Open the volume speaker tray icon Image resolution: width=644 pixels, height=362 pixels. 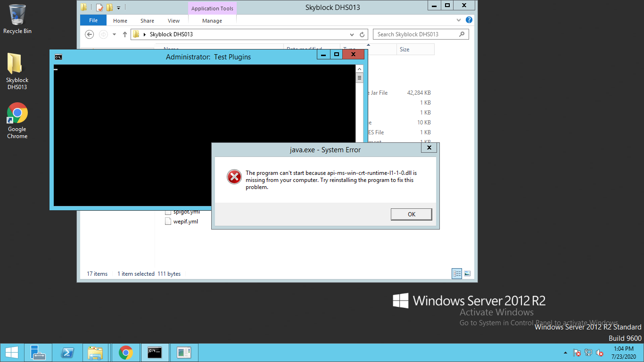[600, 353]
